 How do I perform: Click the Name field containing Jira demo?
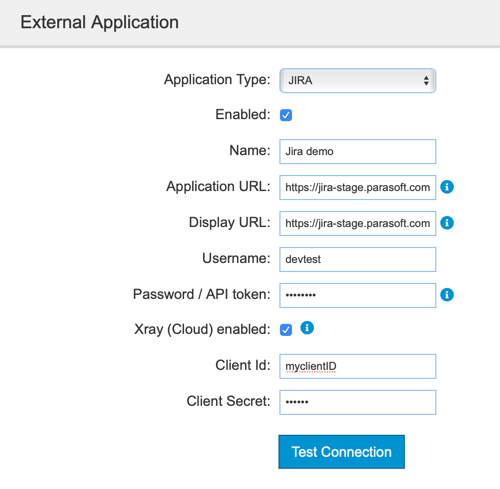[x=358, y=152]
